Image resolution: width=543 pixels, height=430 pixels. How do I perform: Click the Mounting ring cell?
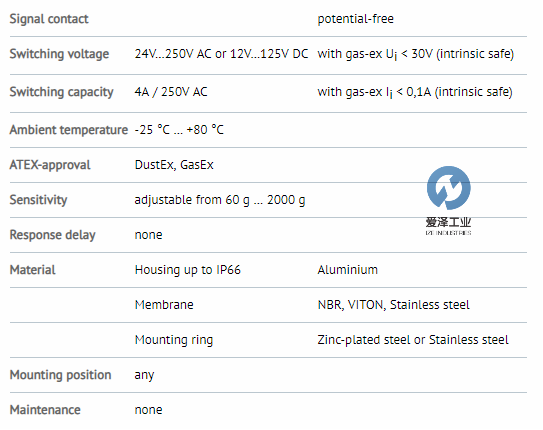click(x=174, y=340)
